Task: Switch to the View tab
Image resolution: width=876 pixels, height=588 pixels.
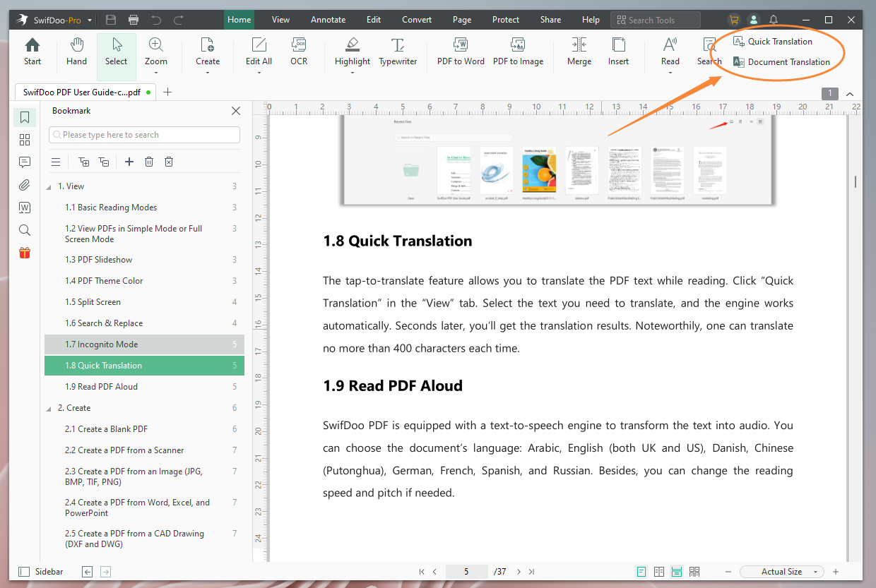Action: click(x=280, y=20)
